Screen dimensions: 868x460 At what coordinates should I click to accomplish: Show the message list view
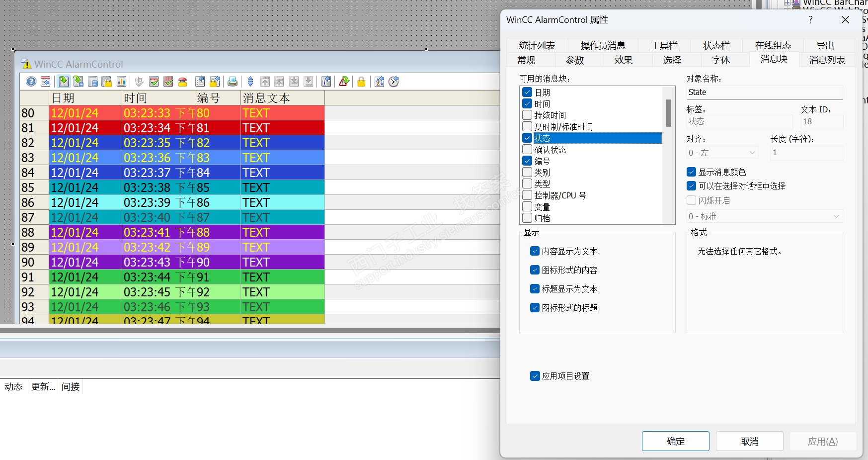coord(64,82)
